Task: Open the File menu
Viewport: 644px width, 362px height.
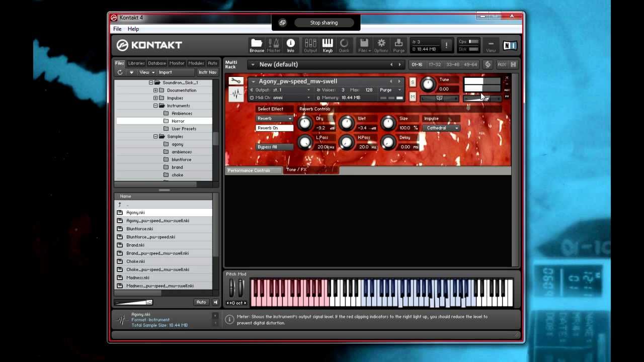Action: (117, 29)
